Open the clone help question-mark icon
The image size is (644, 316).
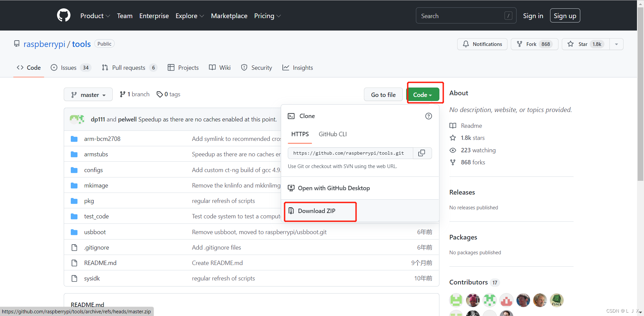[x=428, y=116]
